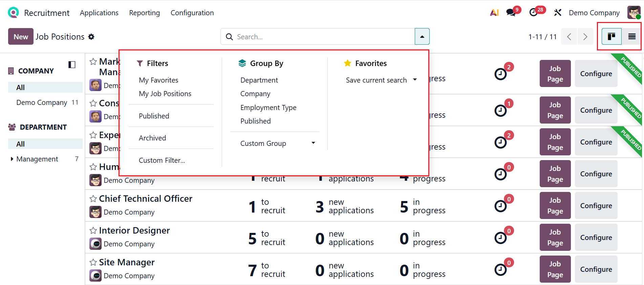The height and width of the screenshot is (285, 644).
Task: Expand the Management department tree
Action: (12, 159)
